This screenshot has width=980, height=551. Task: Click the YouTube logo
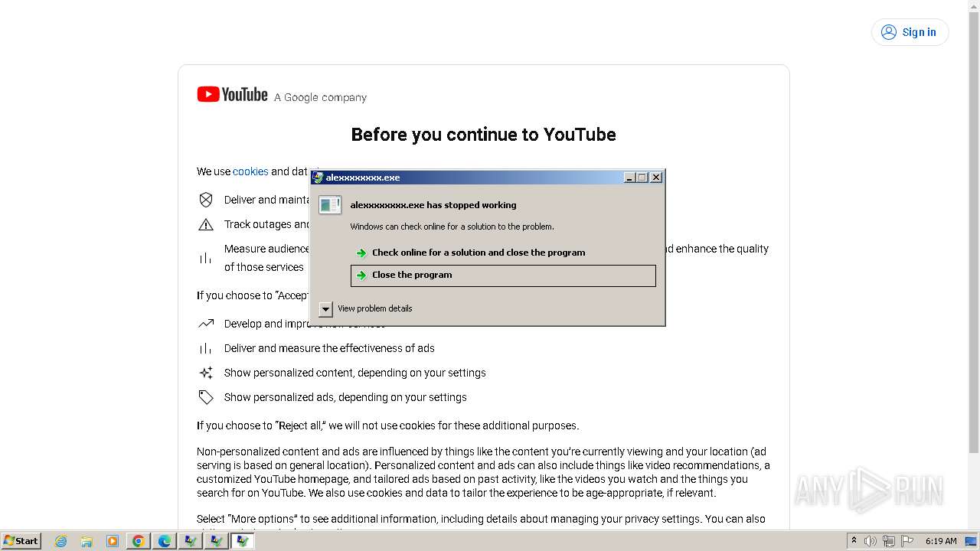232,94
